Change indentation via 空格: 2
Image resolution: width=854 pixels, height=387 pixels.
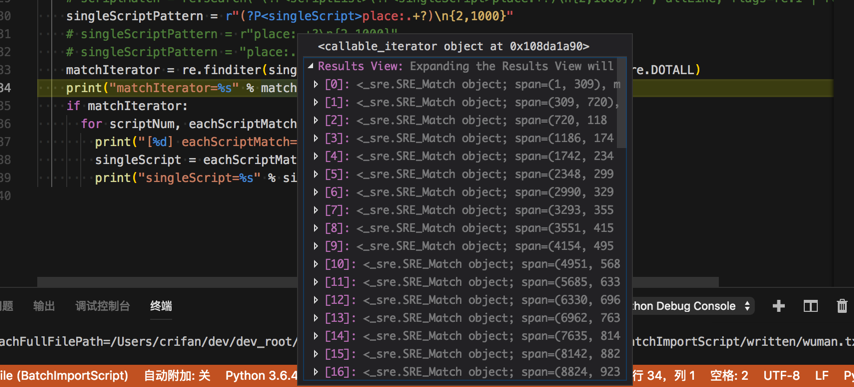pyautogui.click(x=729, y=376)
